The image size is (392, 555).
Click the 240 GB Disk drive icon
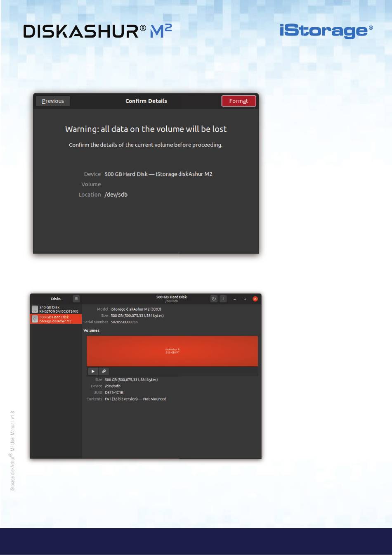pyautogui.click(x=35, y=309)
